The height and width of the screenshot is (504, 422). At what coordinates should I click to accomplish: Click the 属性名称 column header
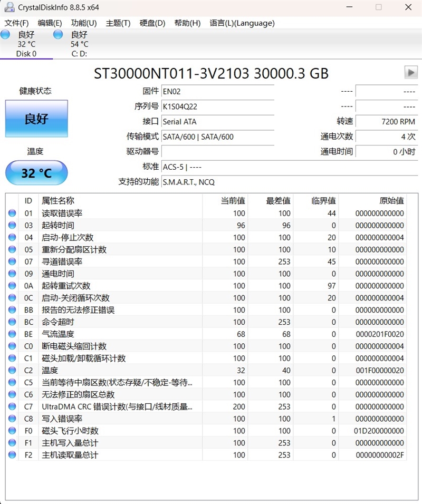pyautogui.click(x=120, y=201)
